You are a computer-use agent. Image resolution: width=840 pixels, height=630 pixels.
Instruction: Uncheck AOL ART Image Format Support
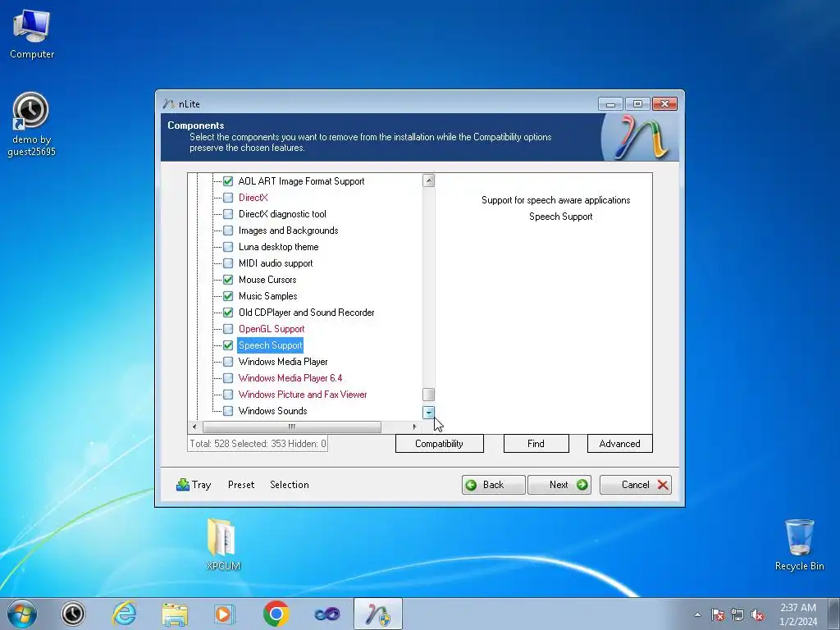click(x=228, y=181)
